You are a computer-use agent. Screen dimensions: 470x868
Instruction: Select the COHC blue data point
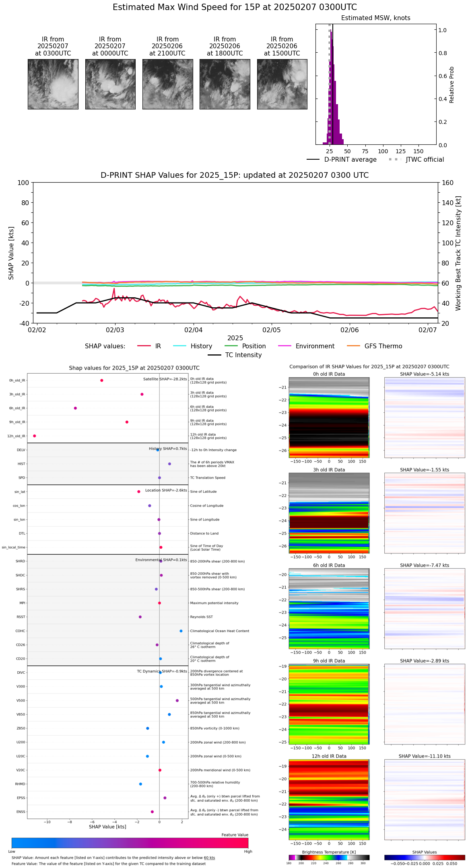[181, 631]
